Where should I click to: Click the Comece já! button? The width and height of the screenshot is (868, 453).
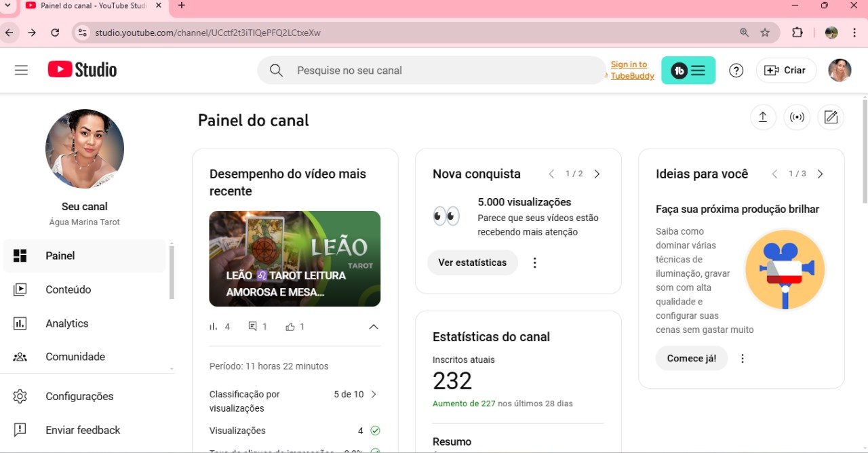click(692, 358)
